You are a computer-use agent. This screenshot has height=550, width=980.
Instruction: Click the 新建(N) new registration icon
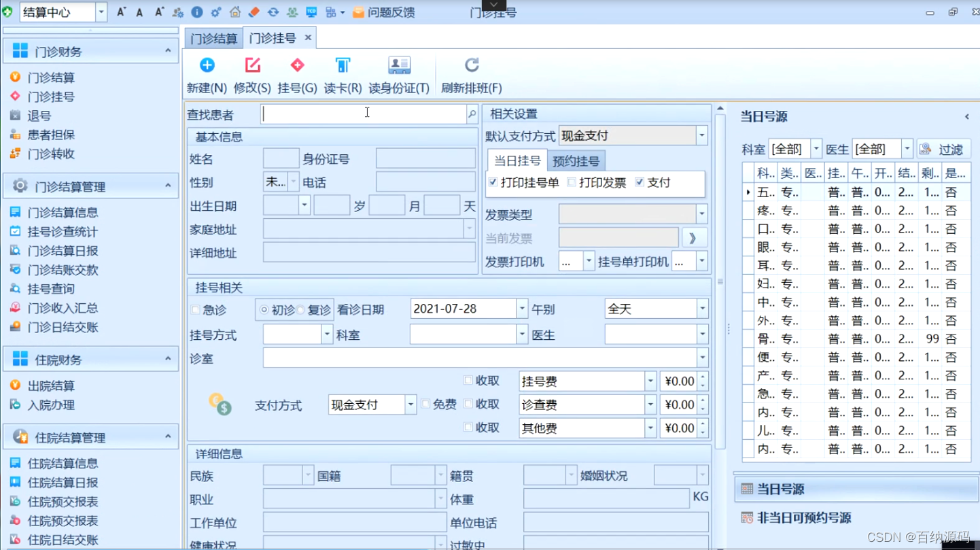coord(207,65)
